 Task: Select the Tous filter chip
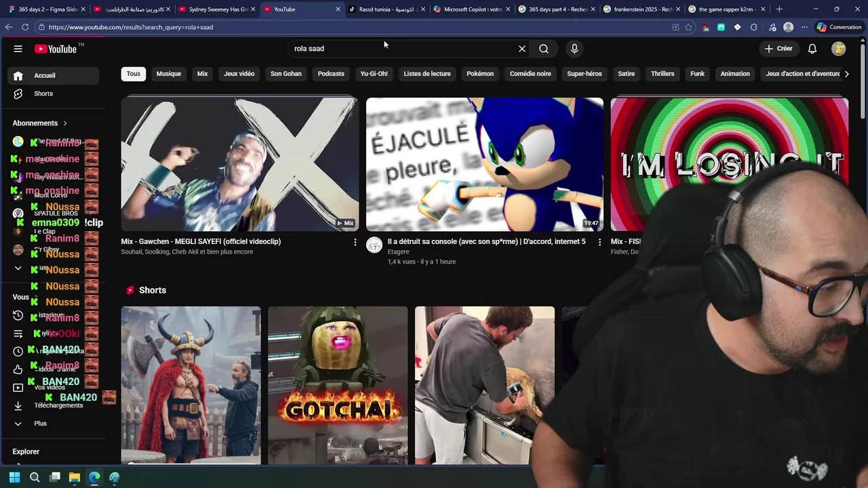point(134,74)
